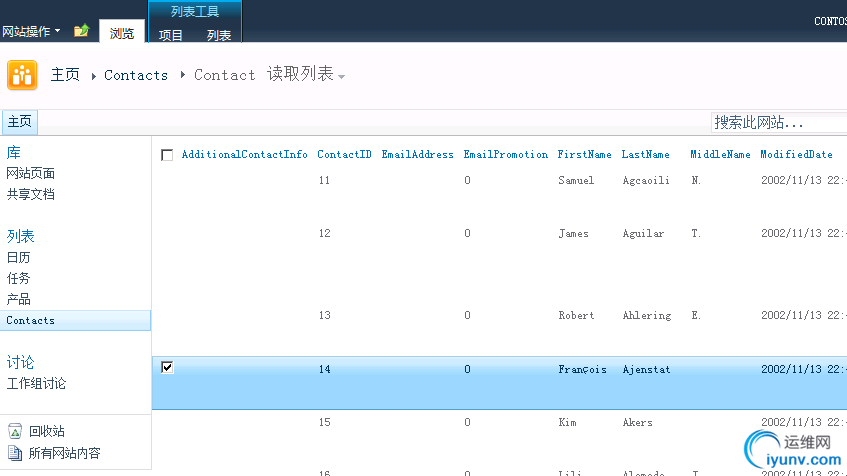Open the 日历 list link
The height and width of the screenshot is (476, 847).
(x=18, y=257)
